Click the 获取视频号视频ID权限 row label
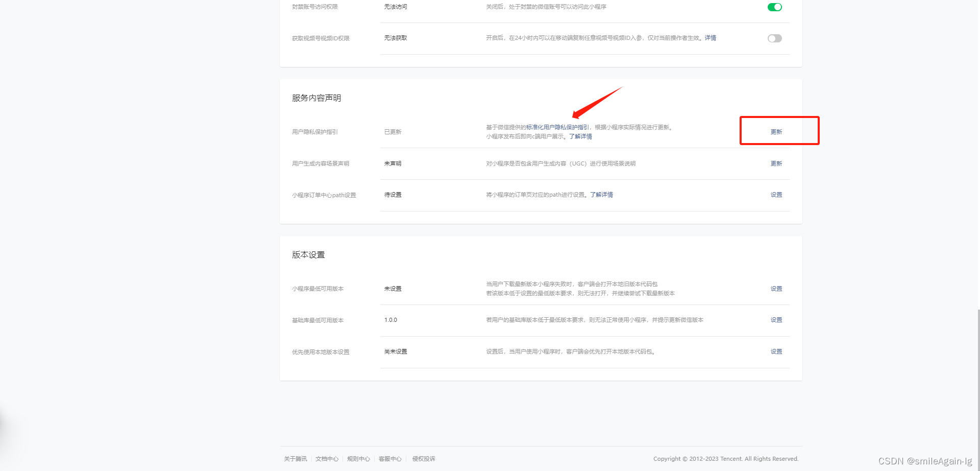The width and height of the screenshot is (980, 471). 321,38
